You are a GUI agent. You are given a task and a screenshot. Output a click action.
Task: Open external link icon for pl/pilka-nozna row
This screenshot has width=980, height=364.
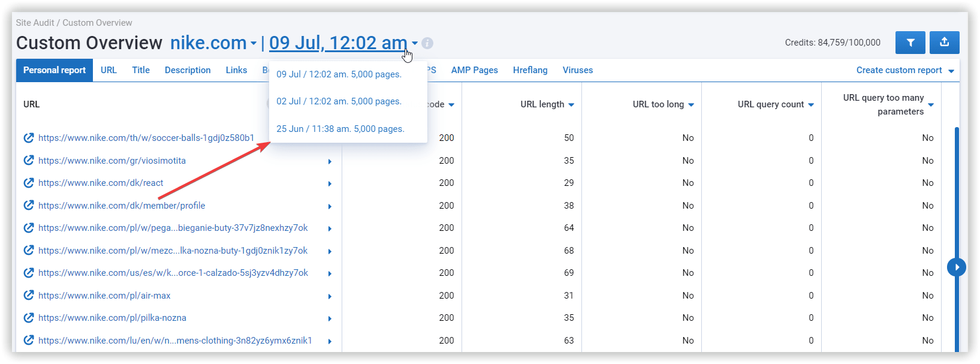click(28, 318)
